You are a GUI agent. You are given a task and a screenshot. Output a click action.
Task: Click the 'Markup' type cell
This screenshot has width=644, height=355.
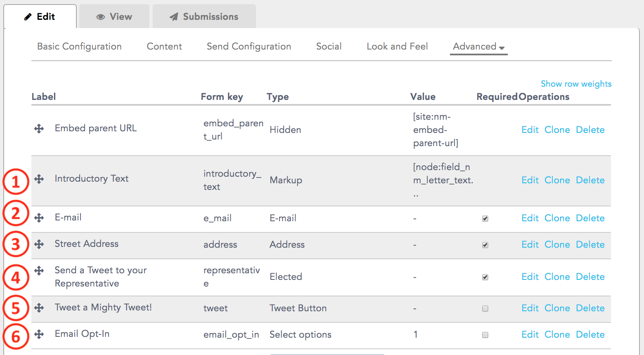[286, 180]
